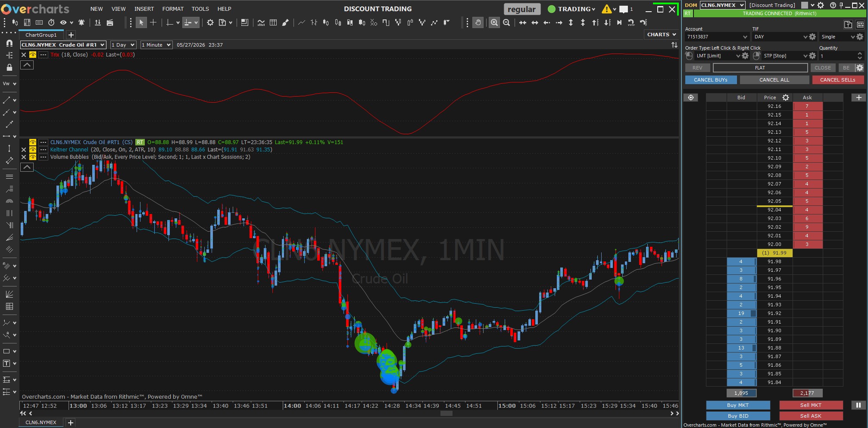Click the vertical stretch double arrow icon
This screenshot has height=428, width=868.
click(571, 22)
